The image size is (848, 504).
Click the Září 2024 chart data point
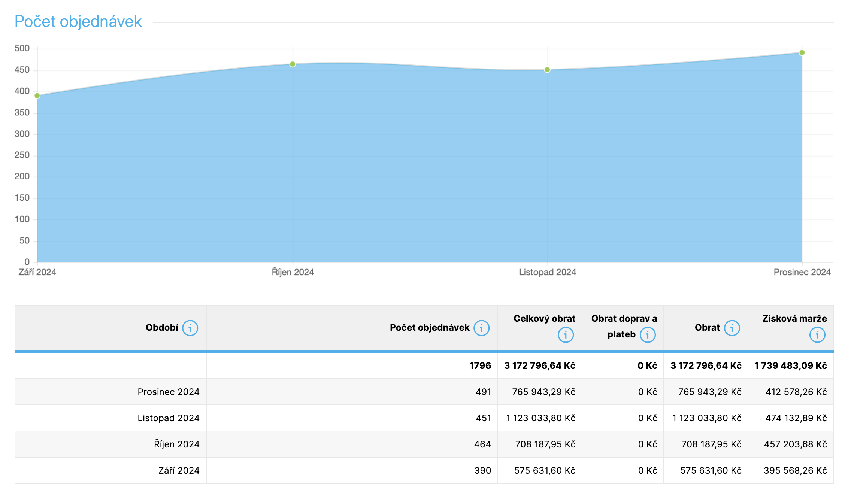point(37,96)
